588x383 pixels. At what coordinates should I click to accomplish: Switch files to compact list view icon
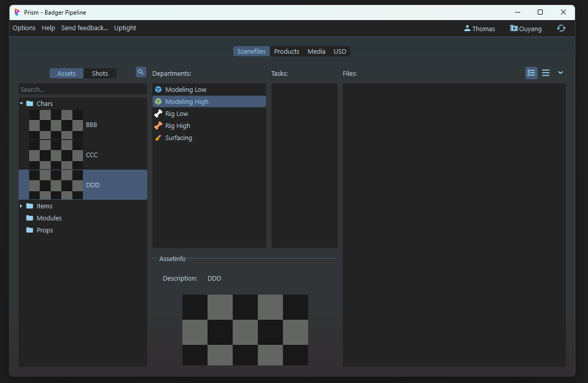pos(546,73)
